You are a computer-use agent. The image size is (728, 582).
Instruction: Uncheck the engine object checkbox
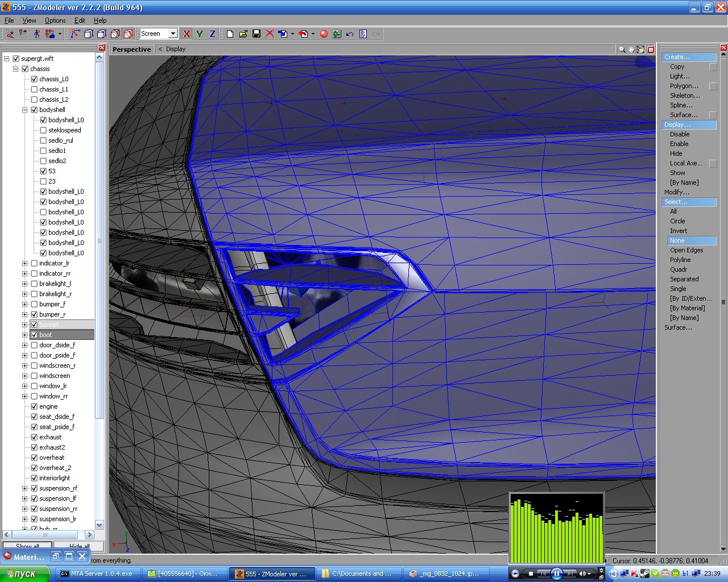(34, 406)
